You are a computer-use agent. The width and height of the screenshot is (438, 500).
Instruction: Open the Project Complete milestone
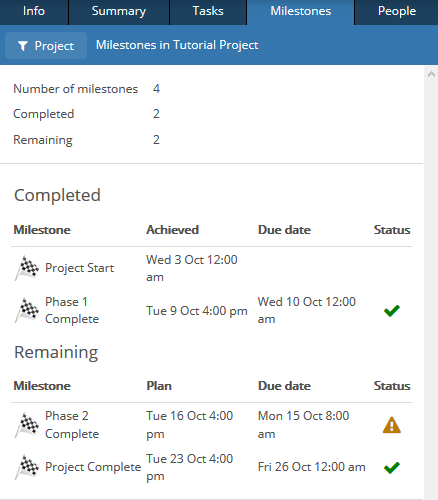click(x=93, y=467)
